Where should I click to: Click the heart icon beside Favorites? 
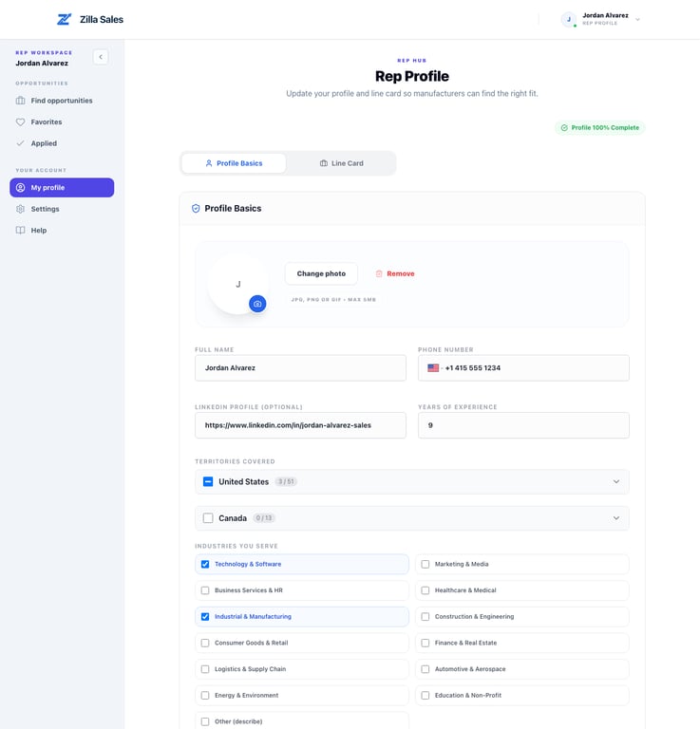tap(21, 121)
